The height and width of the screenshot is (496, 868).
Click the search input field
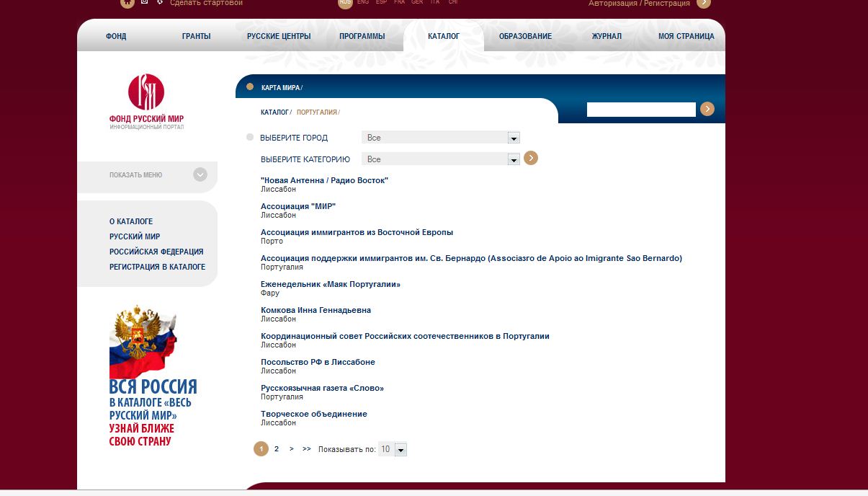(641, 110)
